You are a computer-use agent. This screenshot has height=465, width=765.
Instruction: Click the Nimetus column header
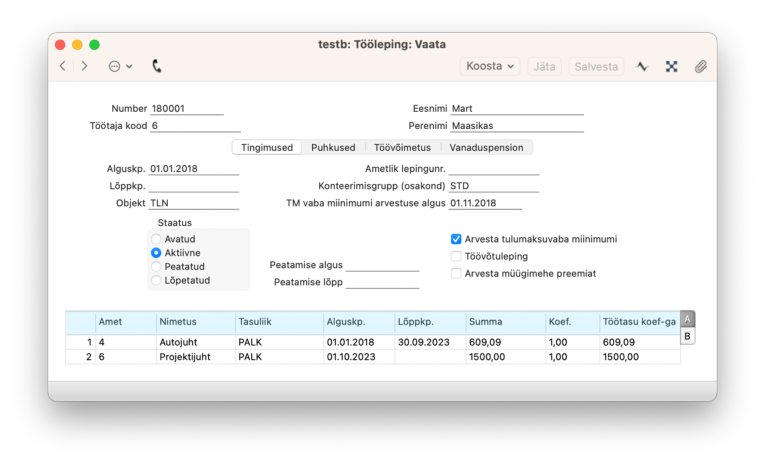(196, 322)
